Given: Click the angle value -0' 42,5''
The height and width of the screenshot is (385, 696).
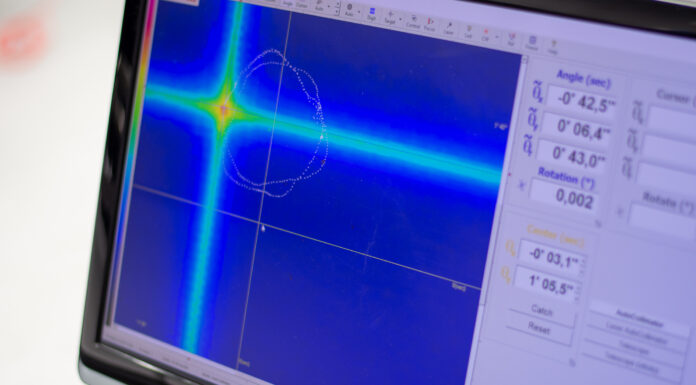Looking at the screenshot, I should click(x=582, y=102).
